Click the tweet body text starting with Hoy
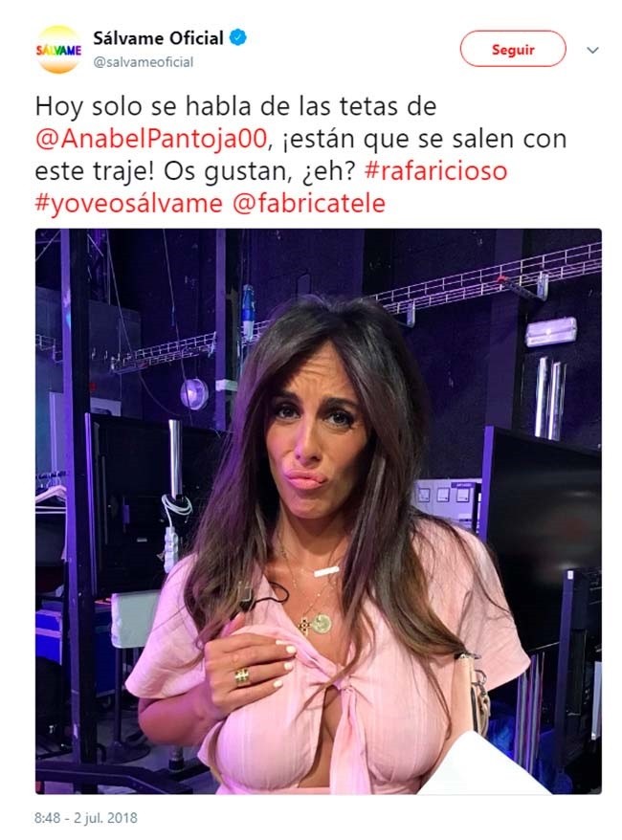Image resolution: width=622 pixels, height=840 pixels. click(x=300, y=155)
